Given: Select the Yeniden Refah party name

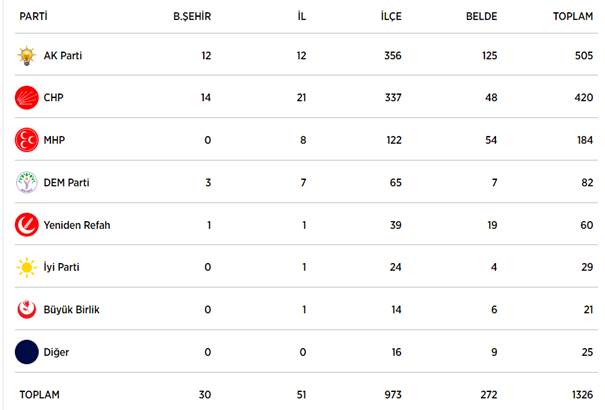Looking at the screenshot, I should pyautogui.click(x=77, y=225).
